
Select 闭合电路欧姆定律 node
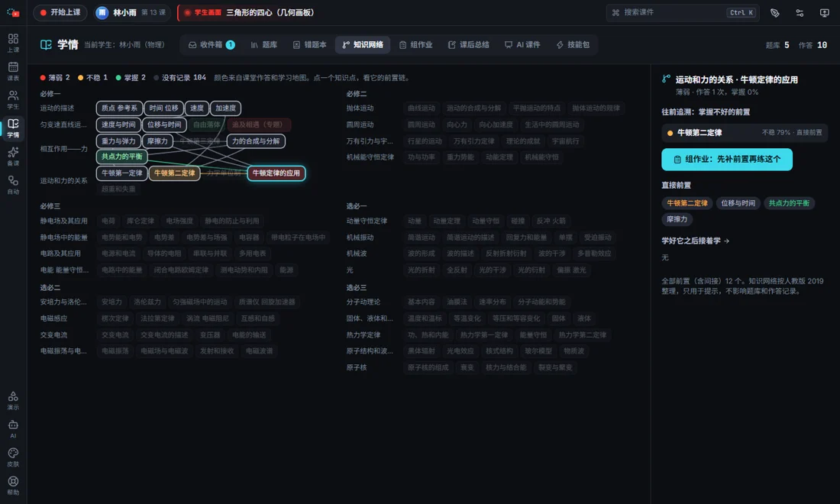tap(181, 270)
